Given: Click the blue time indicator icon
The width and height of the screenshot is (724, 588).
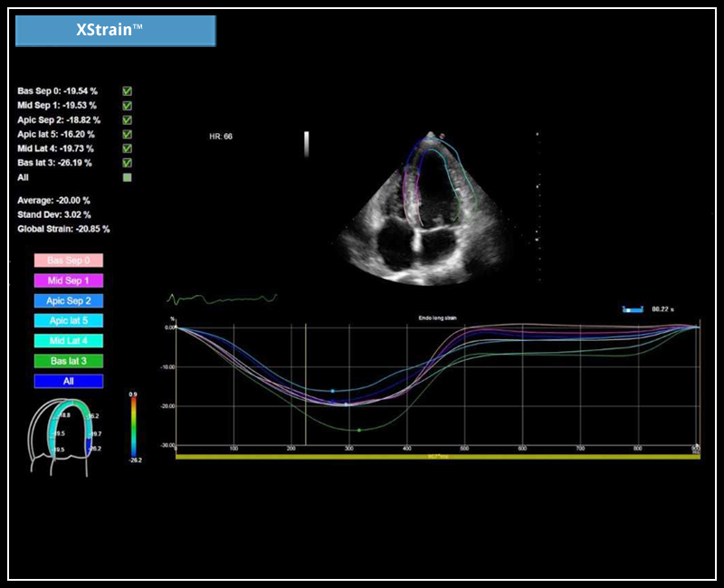Looking at the screenshot, I should (x=632, y=309).
